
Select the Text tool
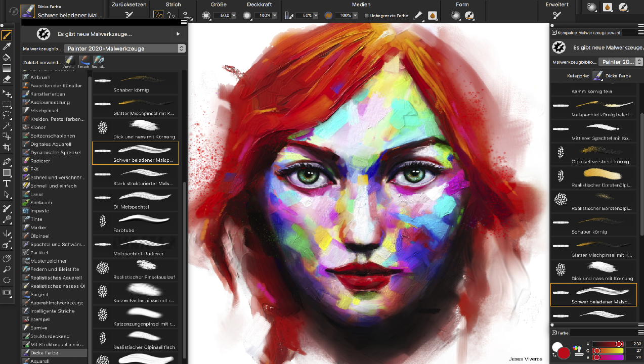(x=7, y=184)
